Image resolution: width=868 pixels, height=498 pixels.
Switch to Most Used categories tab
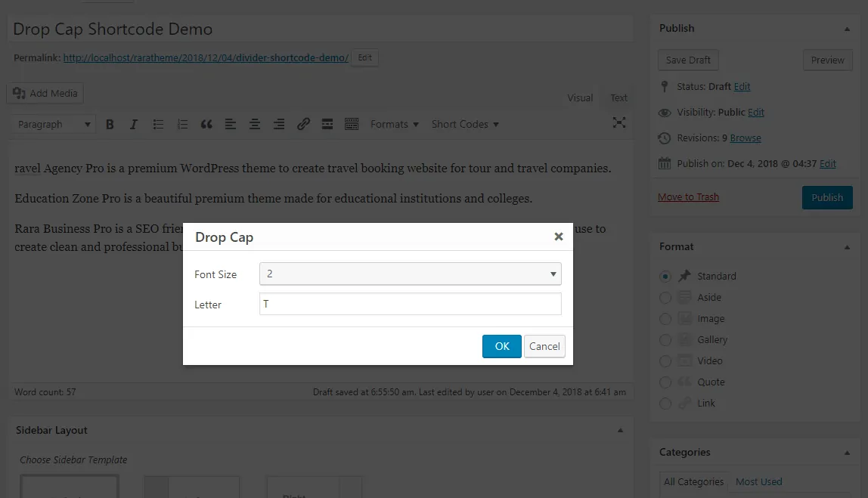758,481
